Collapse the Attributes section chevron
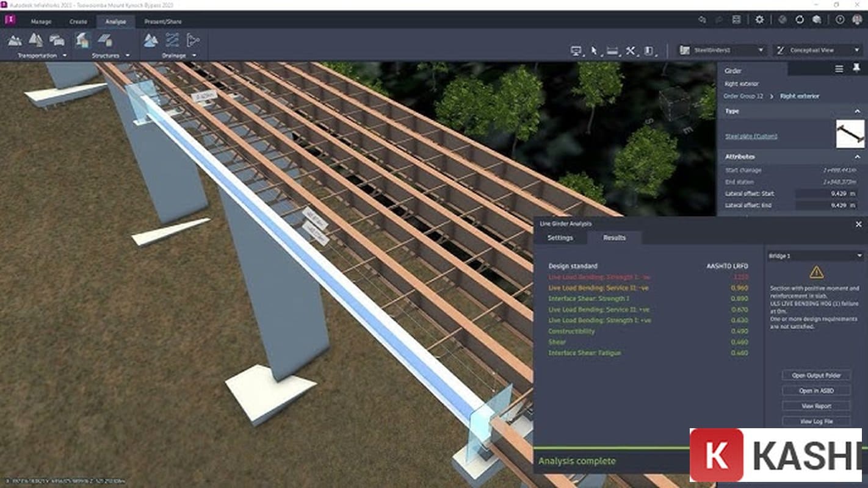The image size is (868, 488). [857, 157]
